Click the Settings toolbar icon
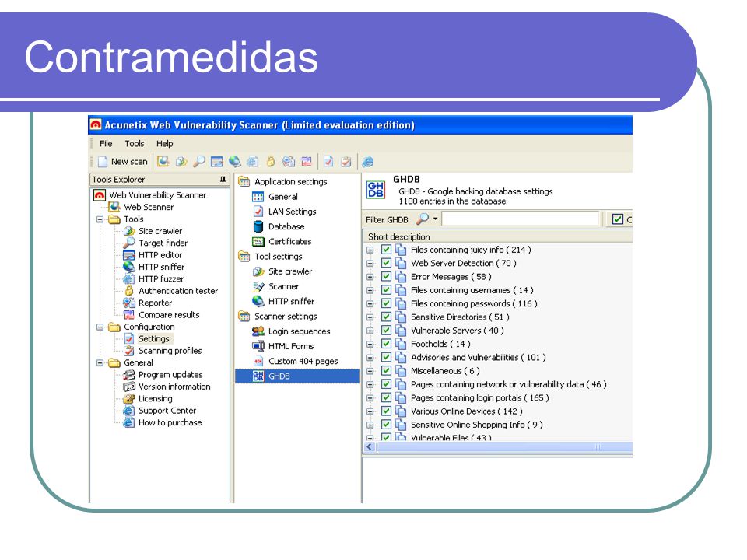 (x=328, y=162)
